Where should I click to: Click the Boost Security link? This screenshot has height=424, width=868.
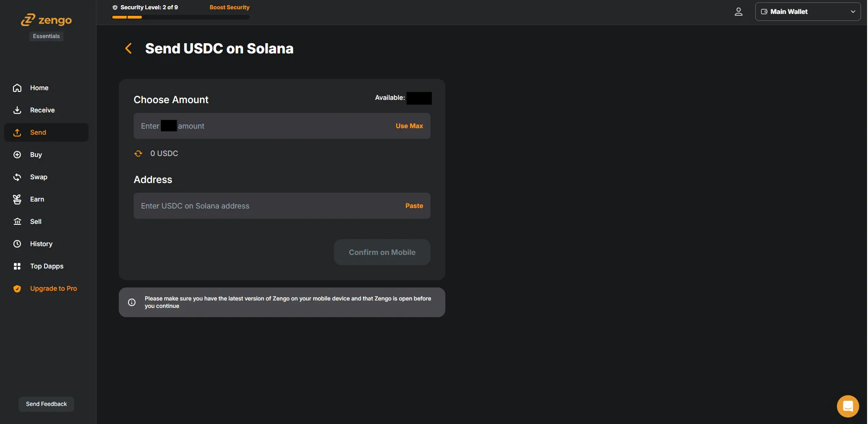[x=229, y=7]
